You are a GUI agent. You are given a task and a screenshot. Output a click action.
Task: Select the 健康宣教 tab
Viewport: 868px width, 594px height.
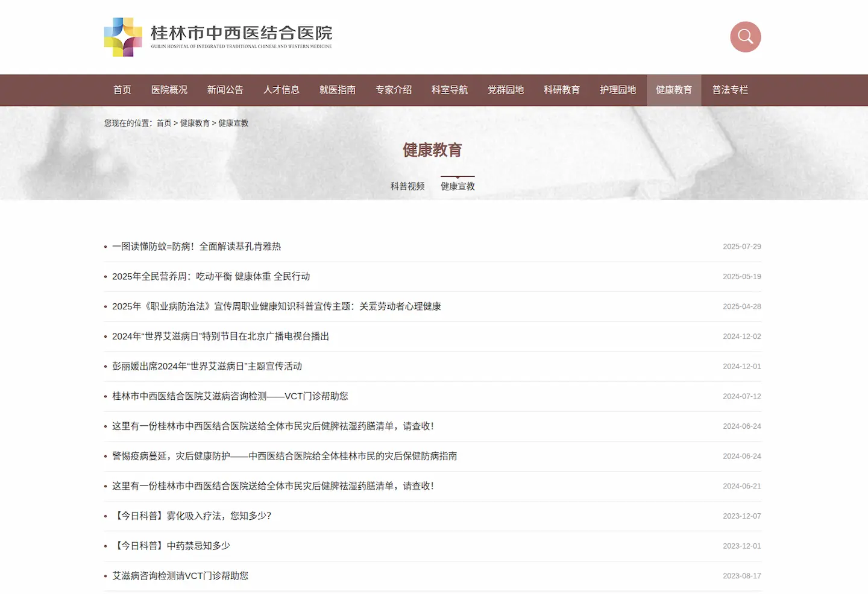[458, 186]
